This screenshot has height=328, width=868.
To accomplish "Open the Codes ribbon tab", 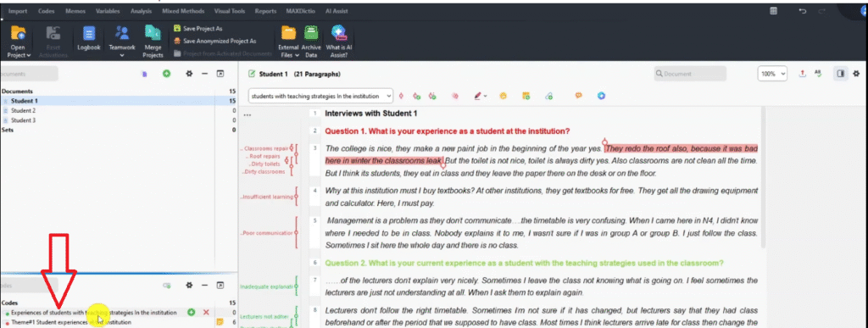I will coord(46,11).
